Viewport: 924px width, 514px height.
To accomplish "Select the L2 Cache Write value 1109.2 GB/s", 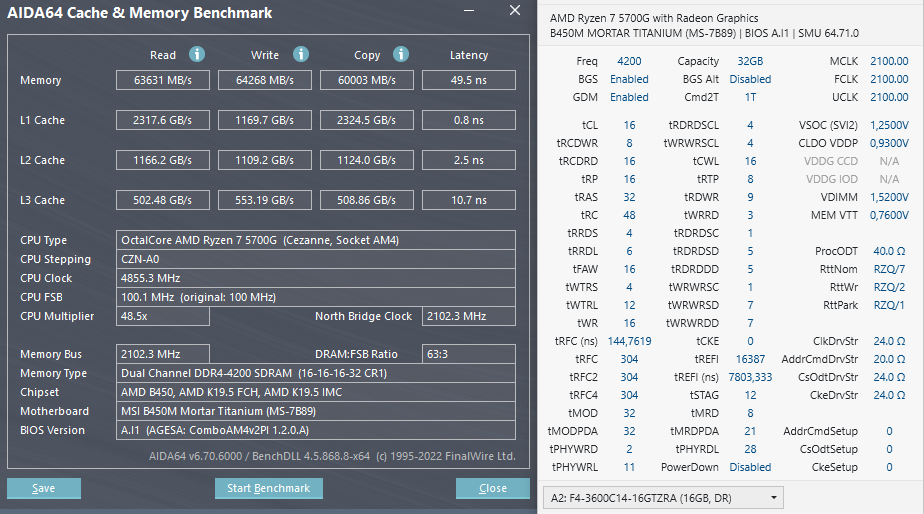I will 265,160.
